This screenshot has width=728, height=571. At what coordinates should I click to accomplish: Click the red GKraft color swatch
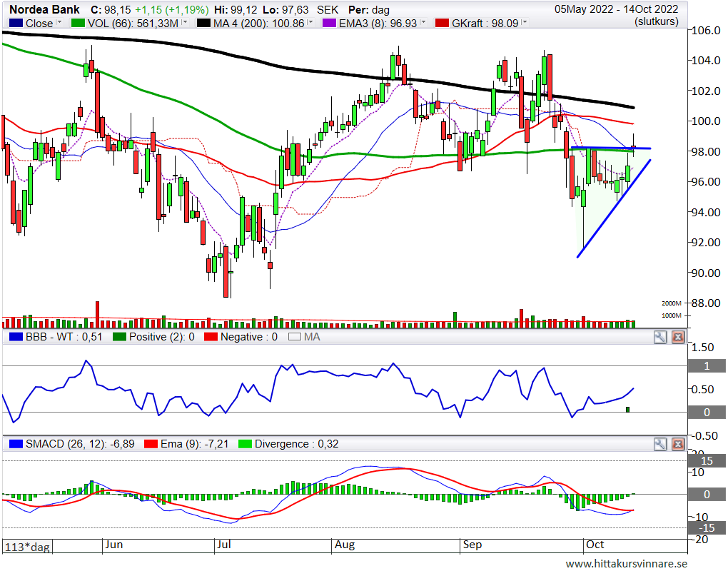coord(442,23)
